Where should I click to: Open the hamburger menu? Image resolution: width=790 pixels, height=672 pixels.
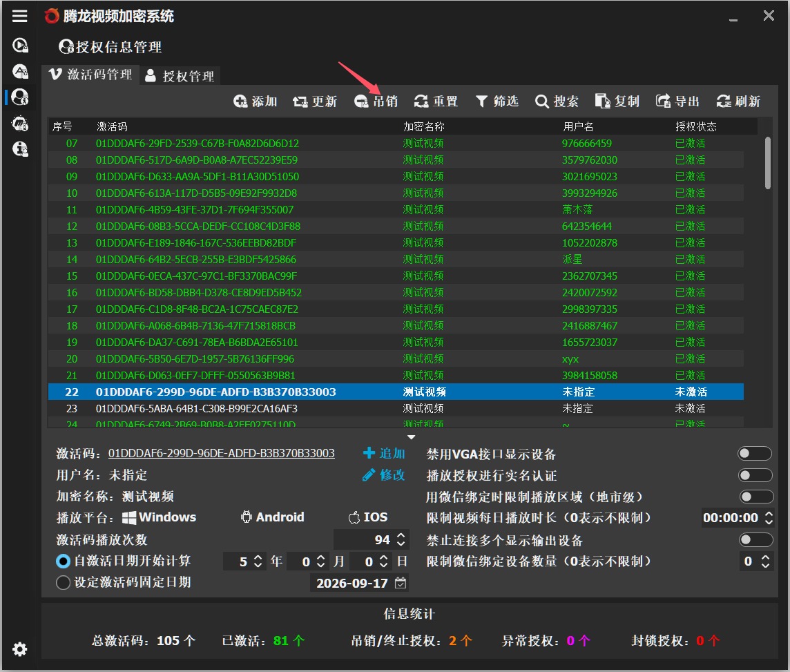pos(19,16)
